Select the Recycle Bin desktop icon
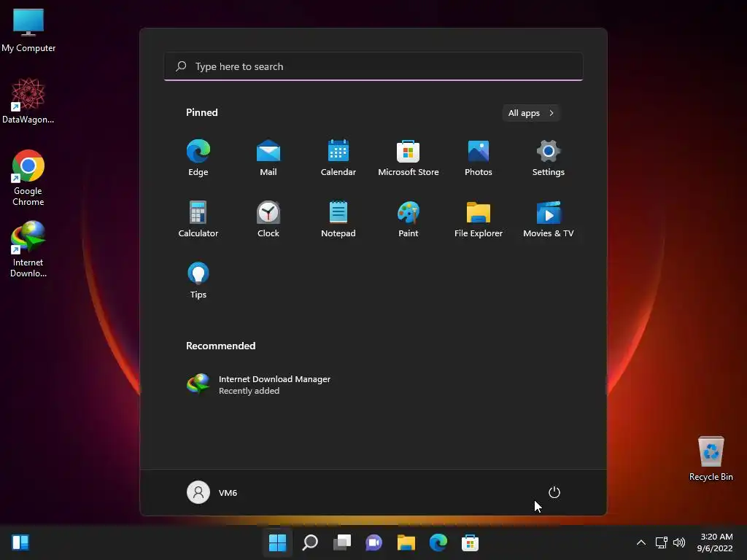This screenshot has height=560, width=747. (x=711, y=459)
